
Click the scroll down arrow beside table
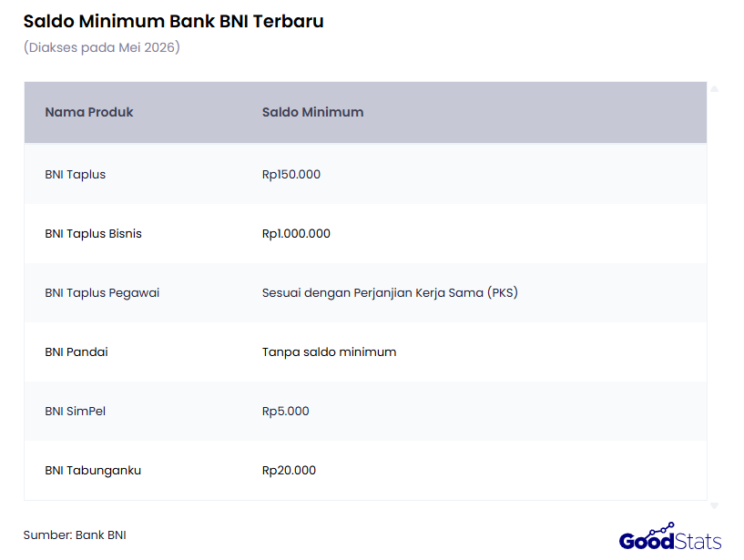click(714, 506)
